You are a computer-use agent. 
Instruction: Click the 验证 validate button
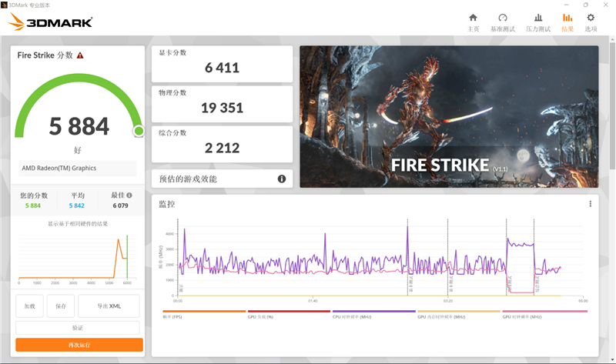click(78, 328)
